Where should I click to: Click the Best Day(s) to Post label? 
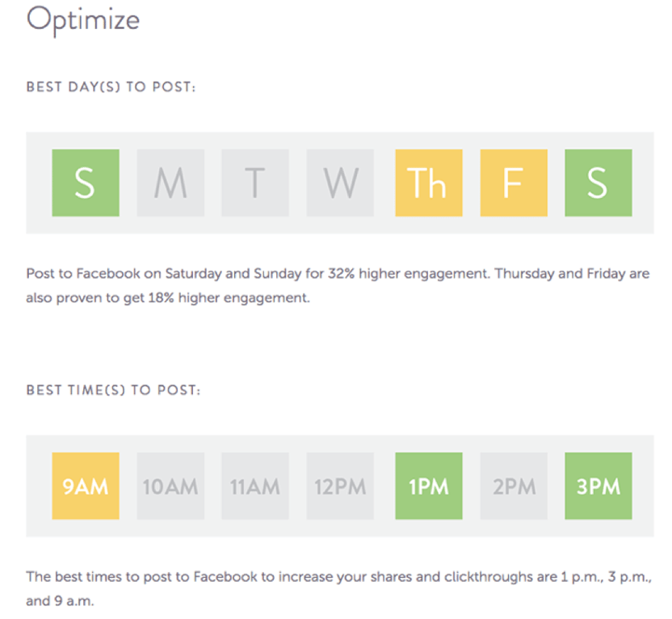coord(111,87)
